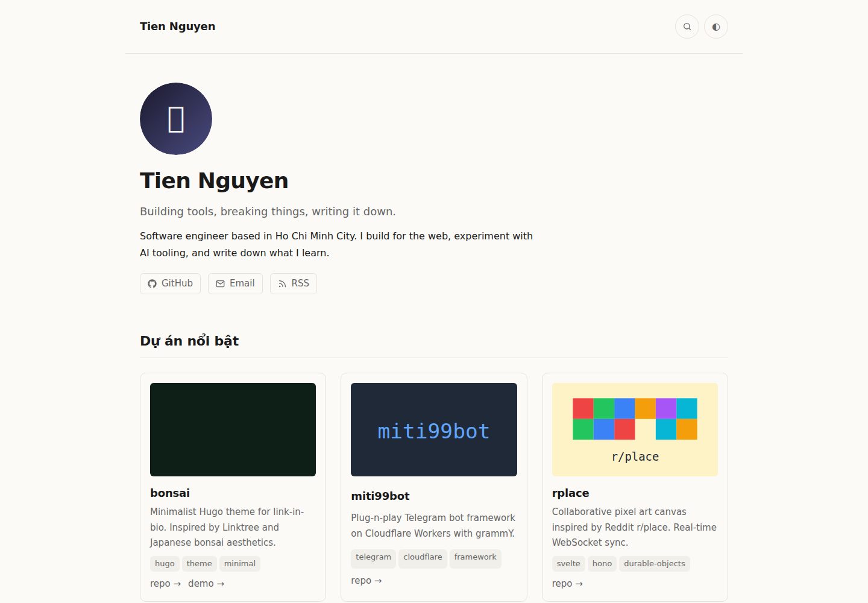Open the bonsai repo link
Viewport: 868px width, 603px height.
click(x=165, y=584)
